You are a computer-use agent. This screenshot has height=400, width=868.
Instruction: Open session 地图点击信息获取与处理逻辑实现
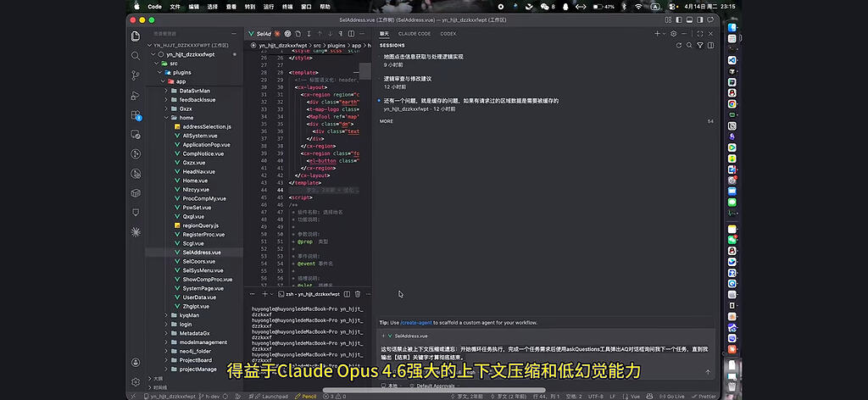tap(424, 57)
